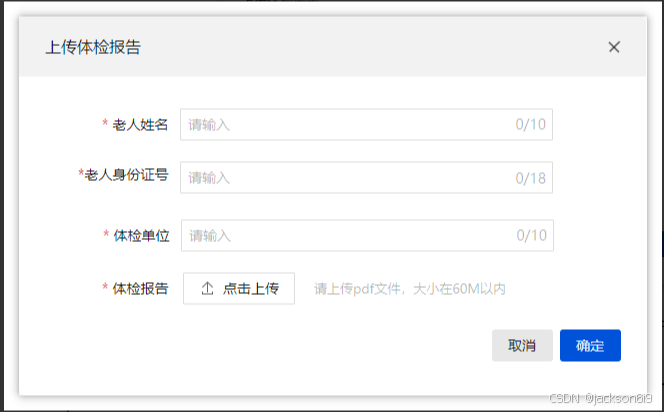The height and width of the screenshot is (412, 664).
Task: Click the hint 请上传pdf文件，大小在60M以内
Action: (409, 289)
